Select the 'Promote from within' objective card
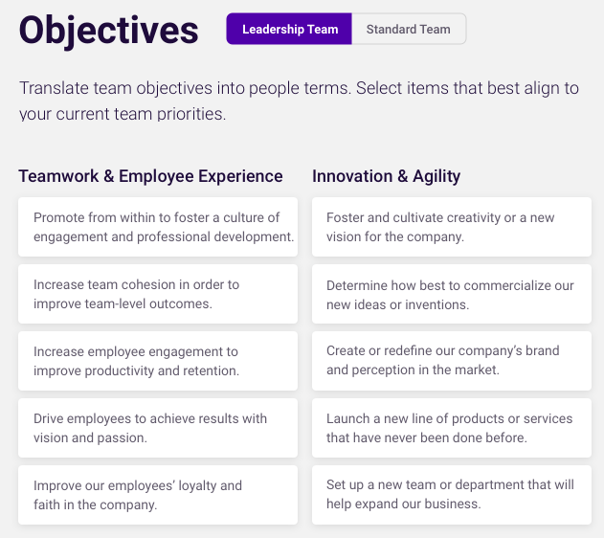This screenshot has height=538, width=604. click(158, 227)
